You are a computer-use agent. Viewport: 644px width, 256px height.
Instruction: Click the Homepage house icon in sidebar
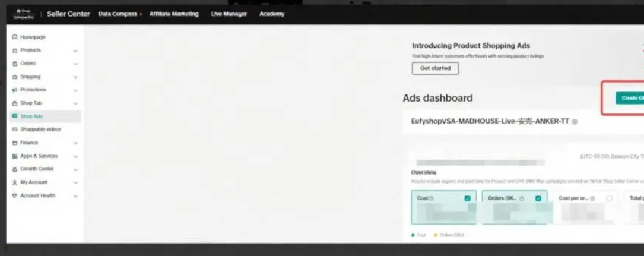(15, 37)
